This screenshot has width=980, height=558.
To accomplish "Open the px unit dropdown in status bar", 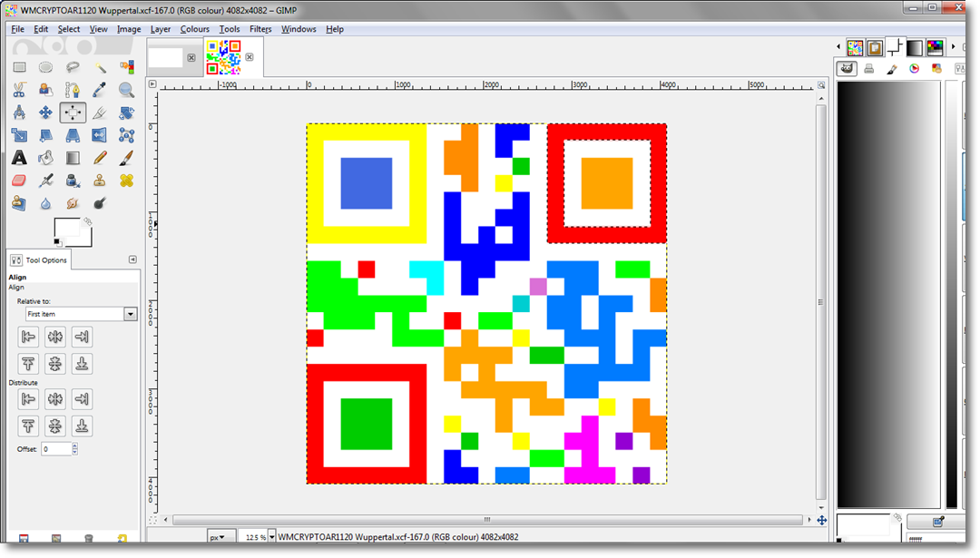I will click(x=221, y=537).
